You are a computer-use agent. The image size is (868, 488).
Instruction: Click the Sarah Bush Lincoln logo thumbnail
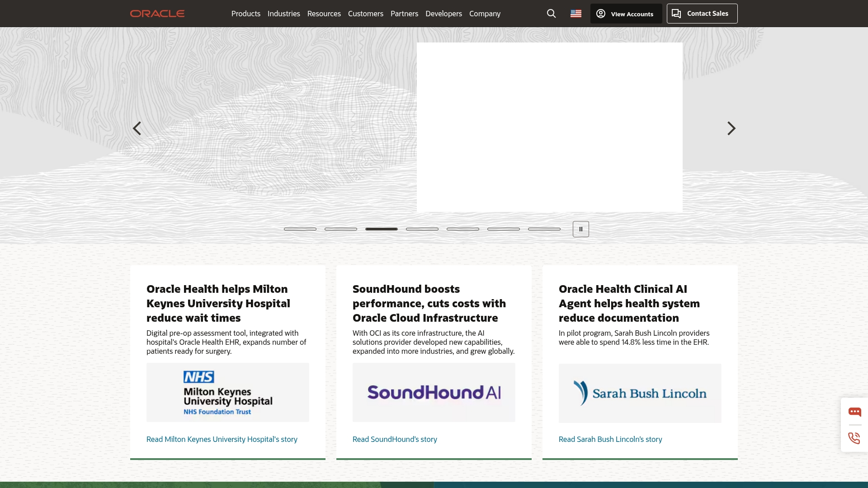click(640, 393)
